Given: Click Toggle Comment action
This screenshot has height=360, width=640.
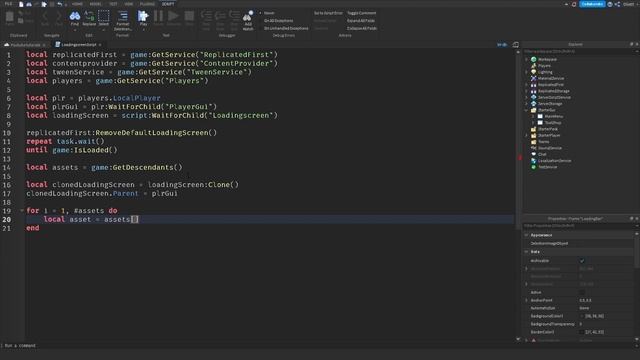Looking at the screenshot, I should point(362,13).
